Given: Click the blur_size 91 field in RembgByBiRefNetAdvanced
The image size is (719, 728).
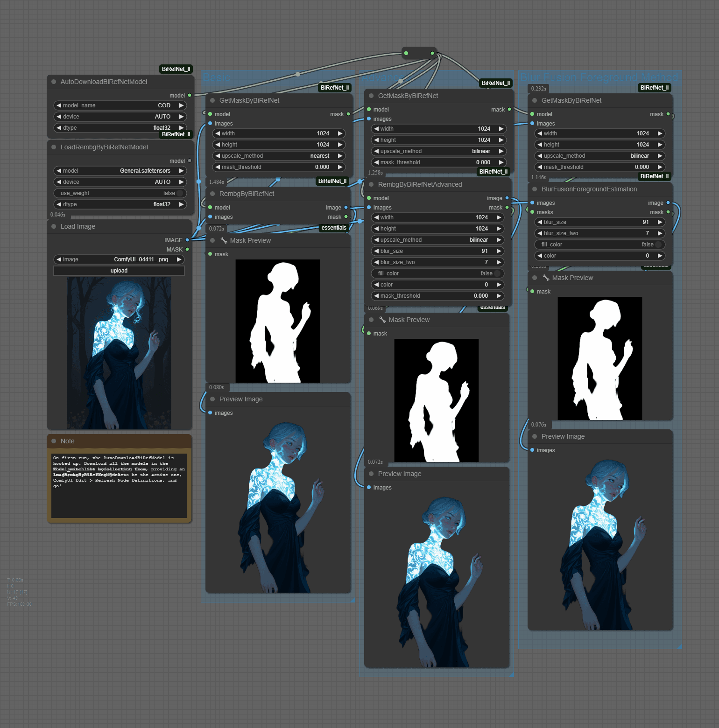Looking at the screenshot, I should pos(437,251).
